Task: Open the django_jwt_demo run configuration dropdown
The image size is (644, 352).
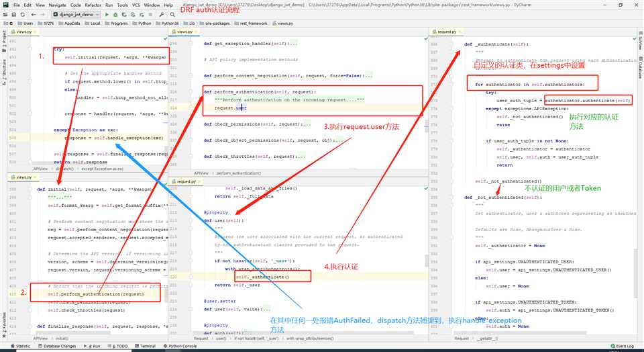Action: (x=76, y=14)
